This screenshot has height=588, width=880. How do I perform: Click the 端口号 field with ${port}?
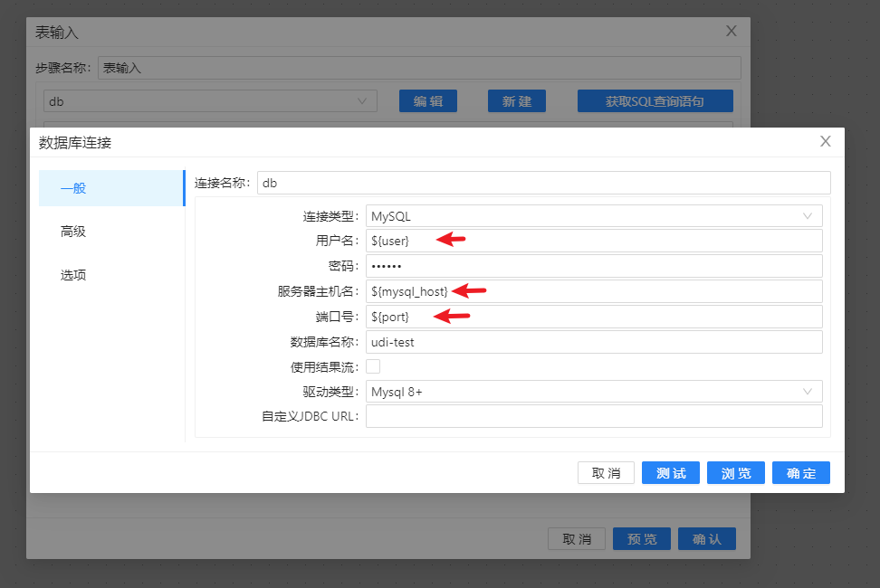pyautogui.click(x=594, y=317)
